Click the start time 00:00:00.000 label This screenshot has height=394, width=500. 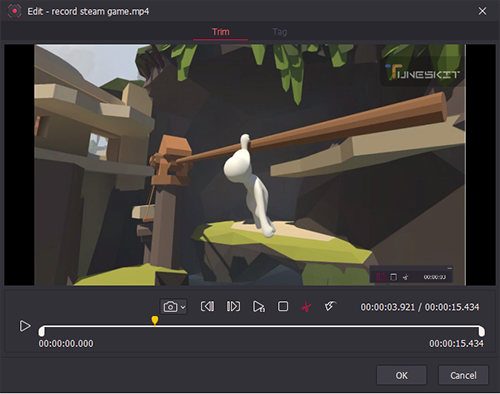[66, 344]
